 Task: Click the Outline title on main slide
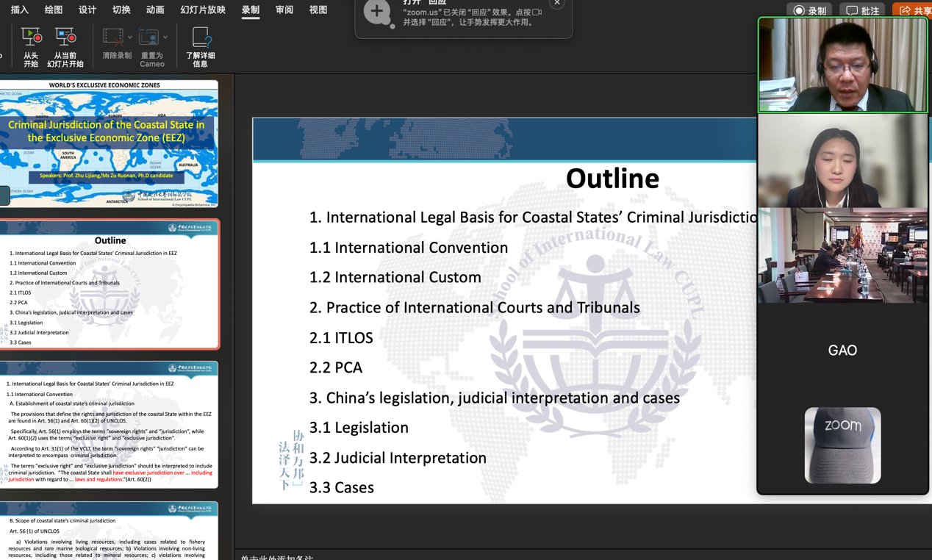click(x=612, y=179)
